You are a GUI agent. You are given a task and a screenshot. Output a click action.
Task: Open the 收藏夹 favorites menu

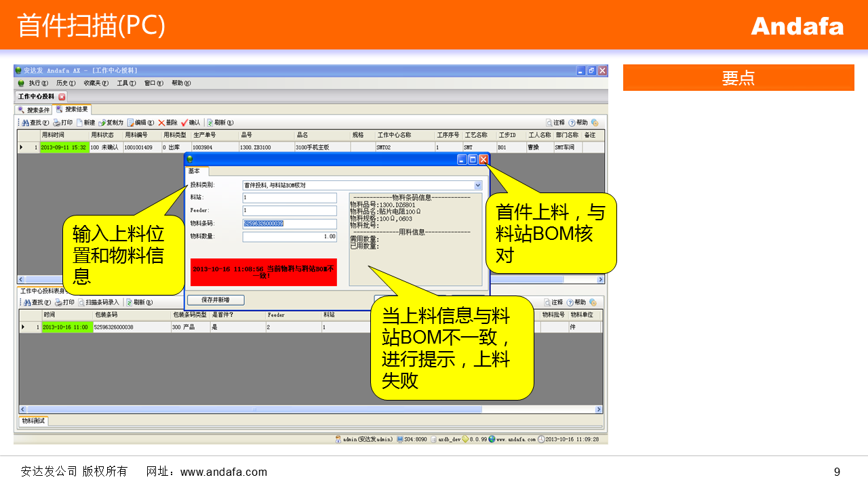[x=96, y=83]
